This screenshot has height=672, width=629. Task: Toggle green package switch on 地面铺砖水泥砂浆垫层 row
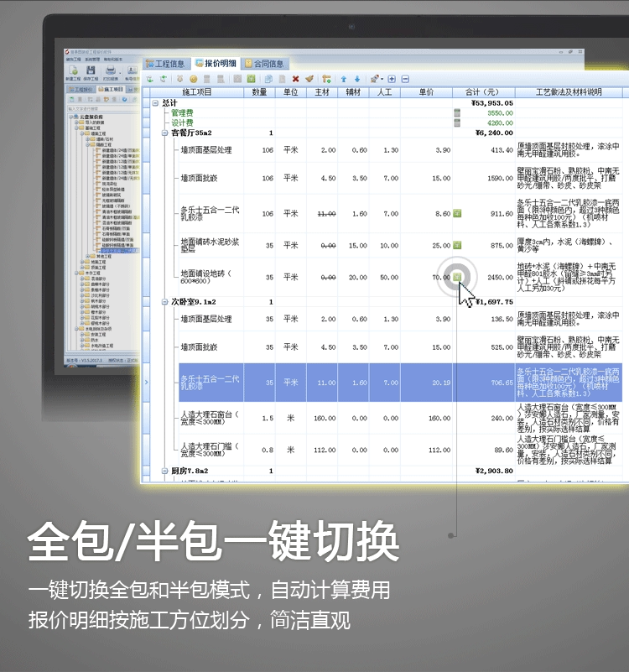(457, 245)
